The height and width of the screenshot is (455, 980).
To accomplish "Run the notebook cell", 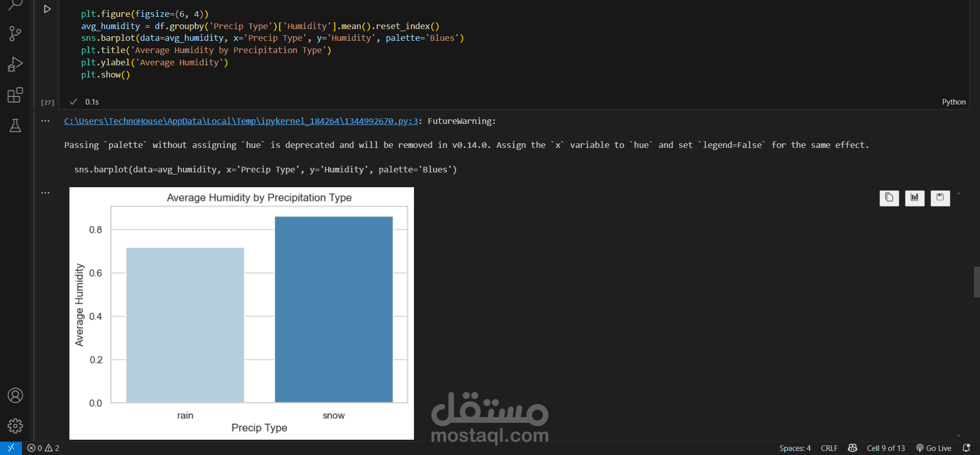I will [x=47, y=9].
